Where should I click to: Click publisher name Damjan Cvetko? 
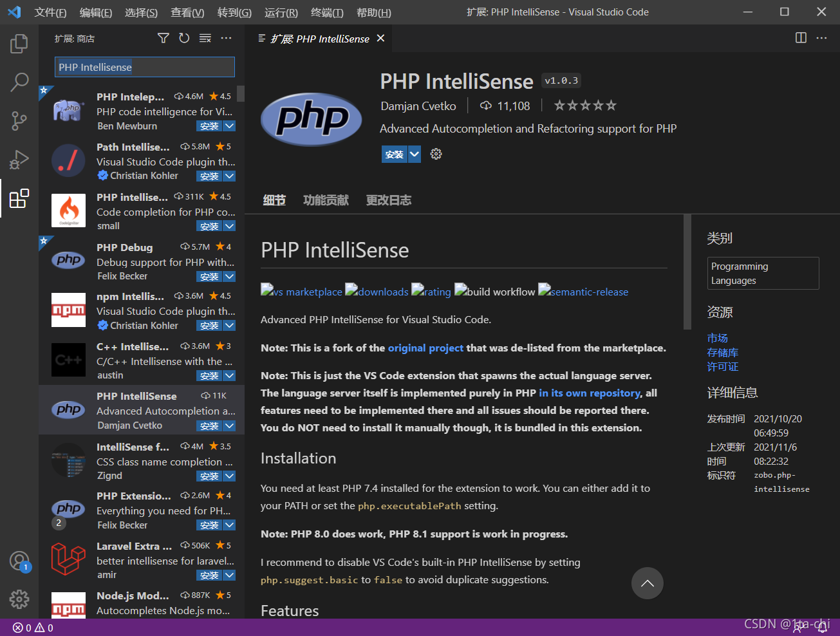coord(418,106)
